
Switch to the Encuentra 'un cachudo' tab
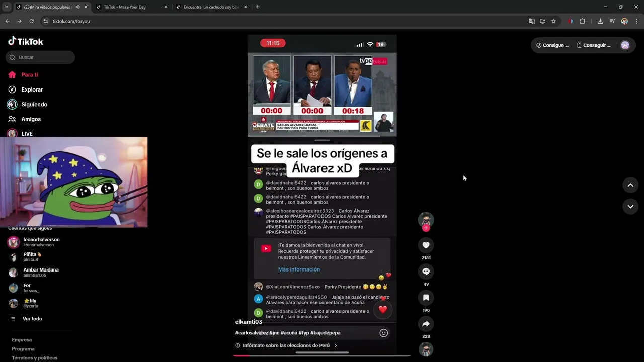tap(211, 7)
